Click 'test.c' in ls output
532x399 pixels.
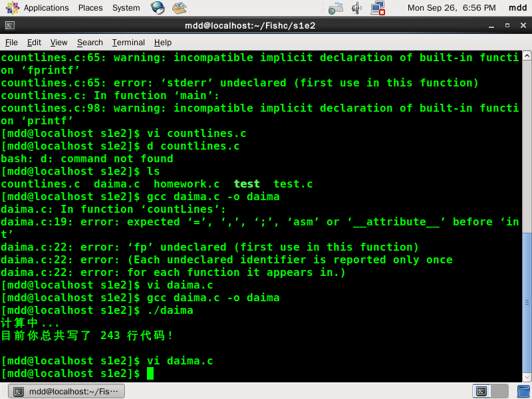(293, 184)
